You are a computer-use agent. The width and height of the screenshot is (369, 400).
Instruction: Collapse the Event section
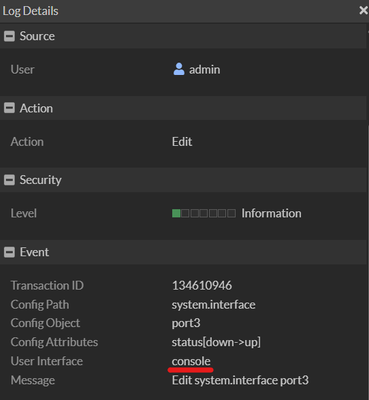click(x=9, y=252)
